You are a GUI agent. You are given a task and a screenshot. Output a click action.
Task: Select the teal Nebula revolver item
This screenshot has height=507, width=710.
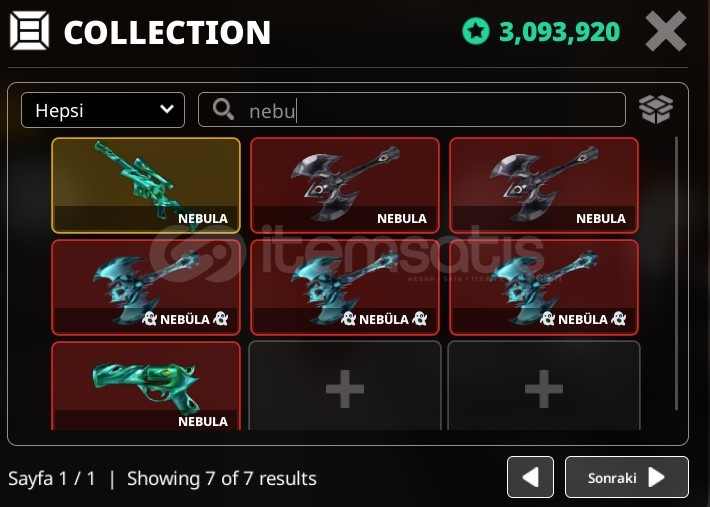146,386
